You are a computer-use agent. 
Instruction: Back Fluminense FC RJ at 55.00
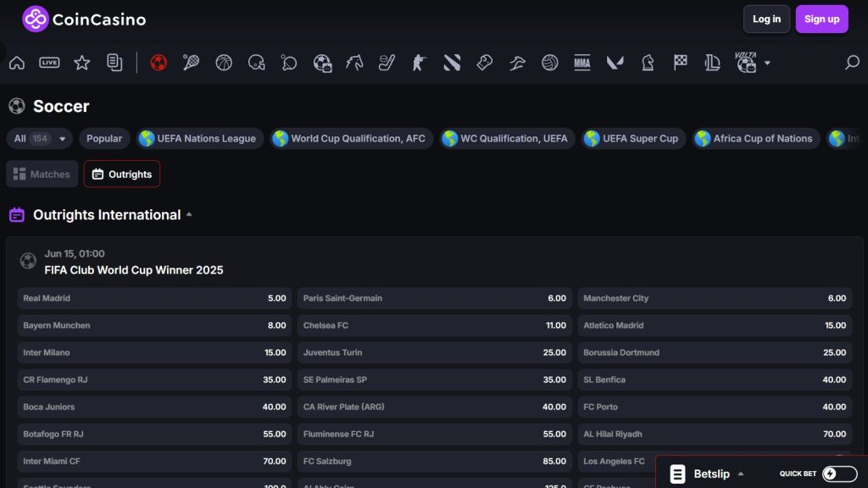click(x=435, y=434)
